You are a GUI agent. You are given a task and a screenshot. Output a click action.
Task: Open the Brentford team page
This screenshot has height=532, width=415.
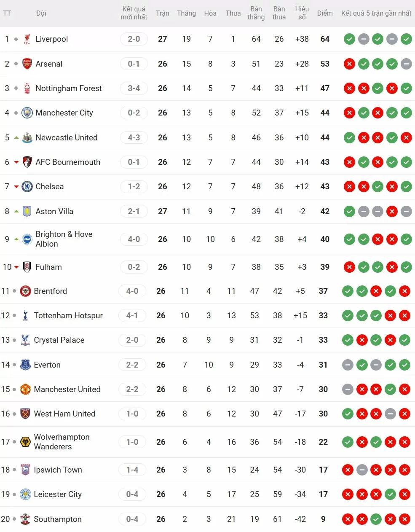tap(50, 291)
